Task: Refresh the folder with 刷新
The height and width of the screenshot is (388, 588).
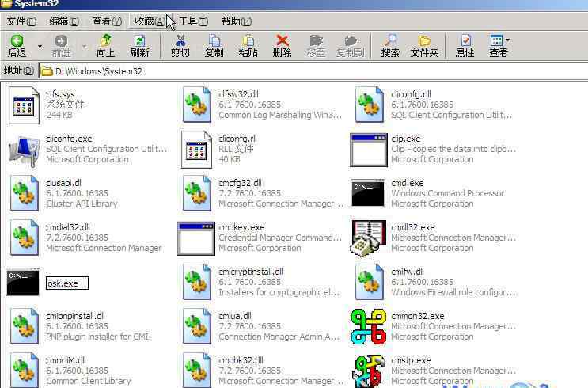Action: pos(139,46)
